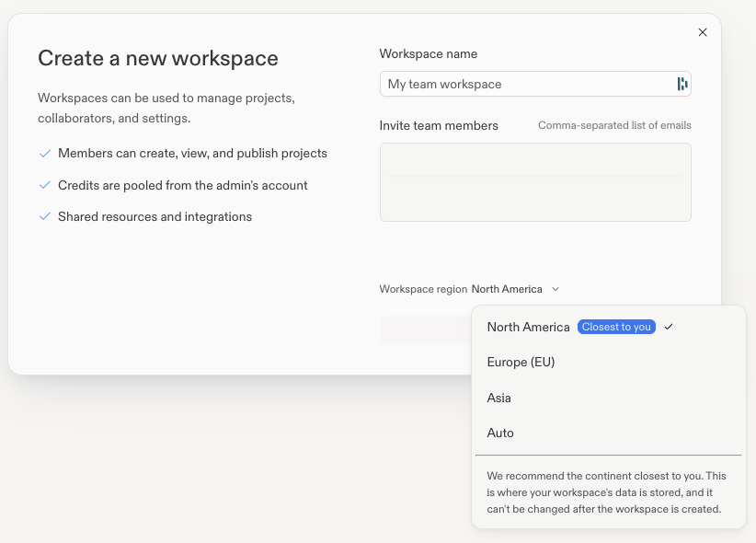Image resolution: width=756 pixels, height=543 pixels.
Task: Click the Workspace region label
Action: (x=423, y=289)
